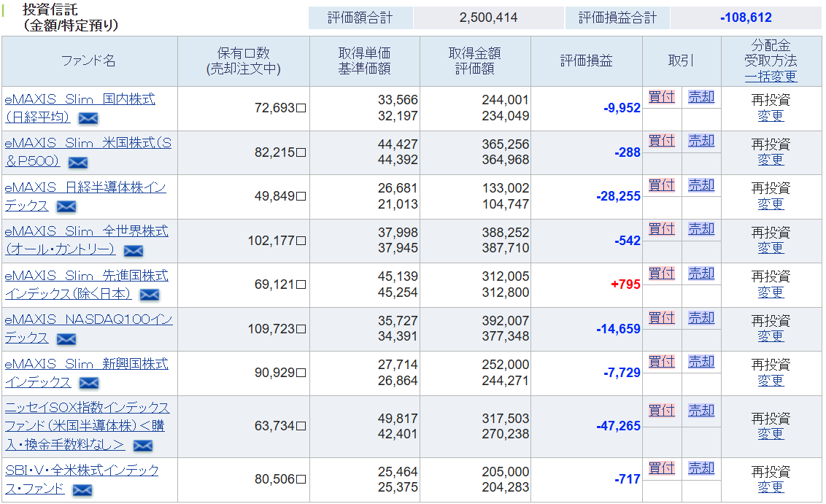The image size is (826, 504).
Task: Click 買付 for 新興国株式インデックス row
Action: click(x=662, y=361)
